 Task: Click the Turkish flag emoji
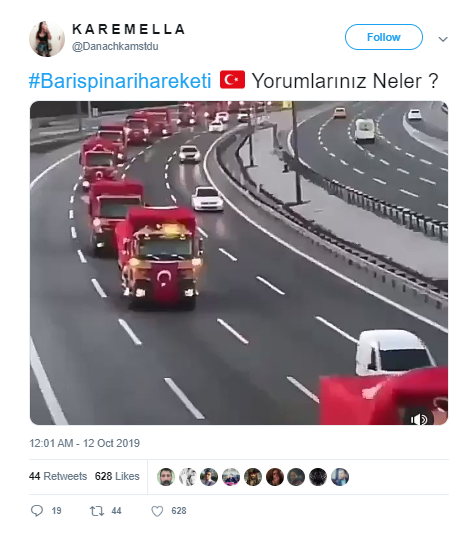click(x=232, y=80)
